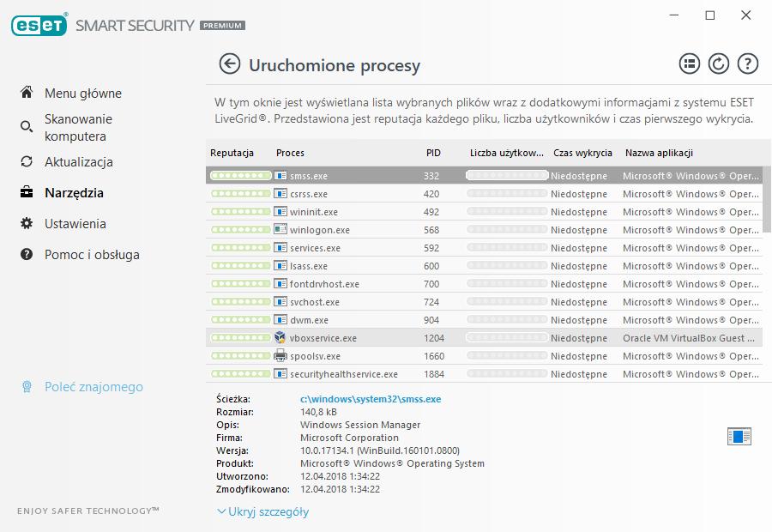The width and height of the screenshot is (772, 532).
Task: Sort by the Reputacja column header
Action: click(232, 153)
